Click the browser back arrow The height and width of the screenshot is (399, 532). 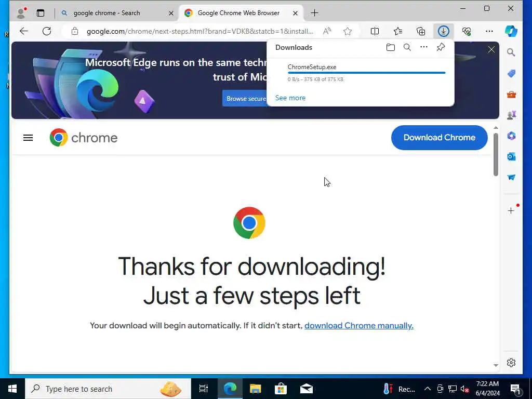(24, 31)
